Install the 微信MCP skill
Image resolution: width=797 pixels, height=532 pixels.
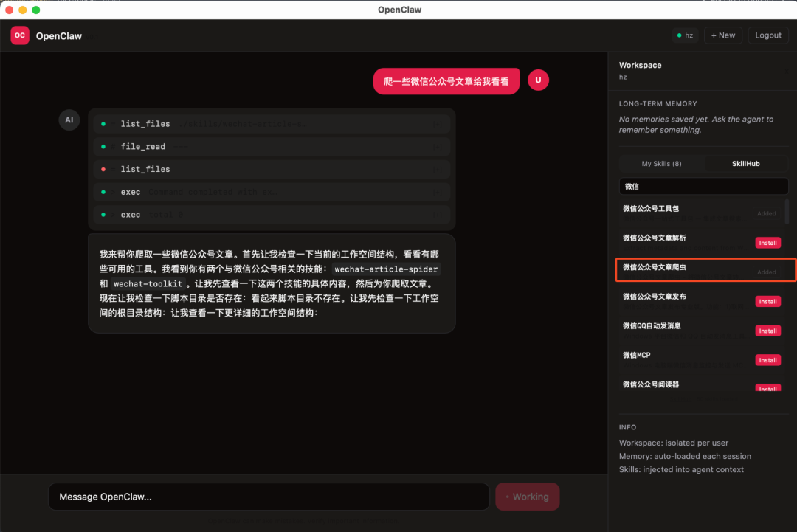point(767,359)
